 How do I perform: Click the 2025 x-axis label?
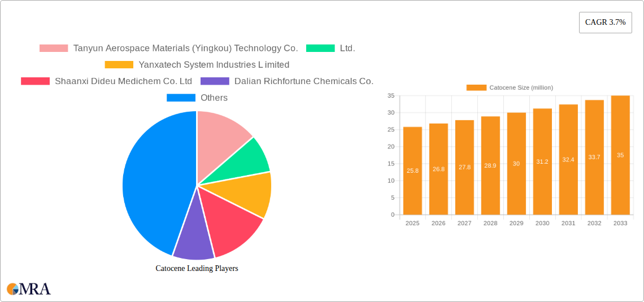412,224
